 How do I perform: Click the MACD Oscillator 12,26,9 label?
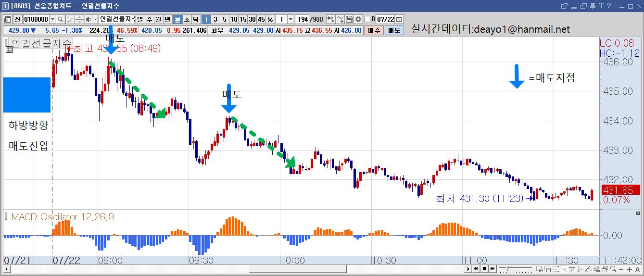[63, 217]
